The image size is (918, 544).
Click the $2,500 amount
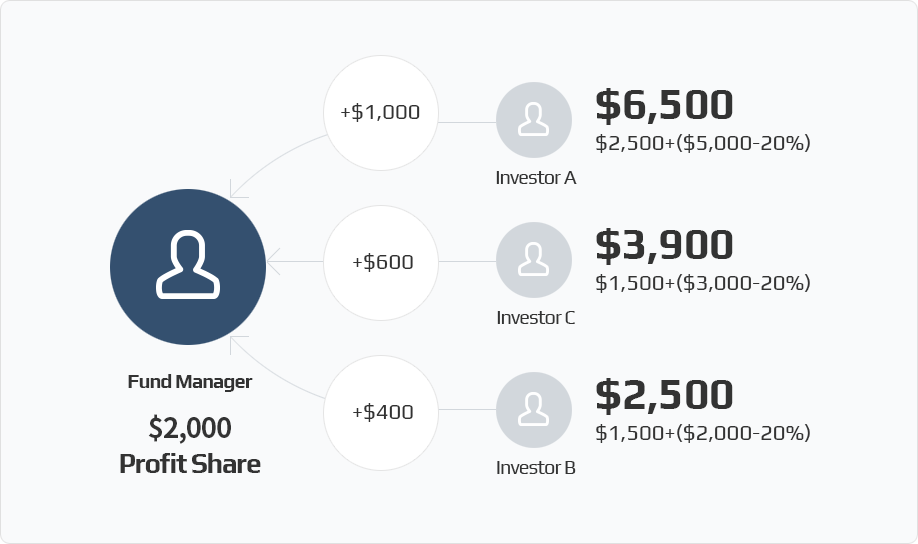coord(664,395)
